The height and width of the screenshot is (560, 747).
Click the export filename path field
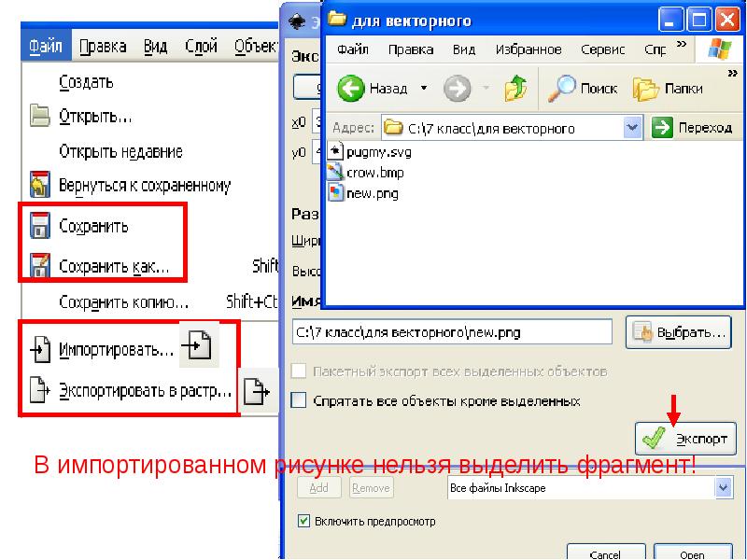click(452, 332)
